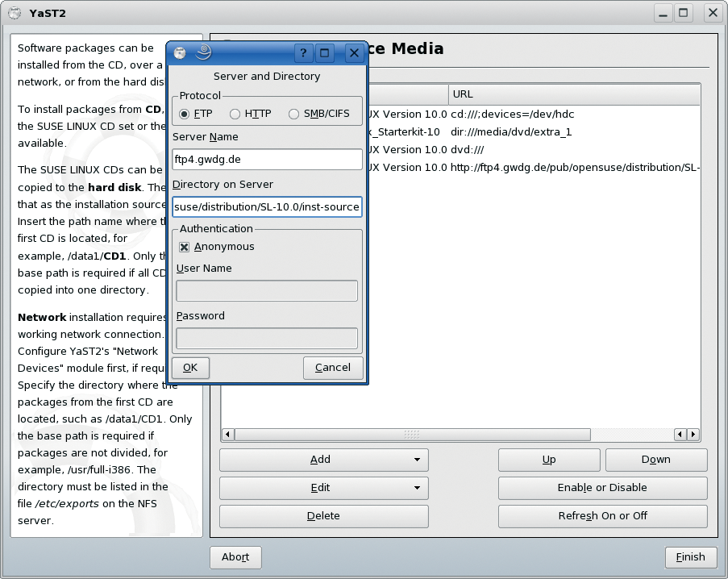Click the Finish button

tap(691, 557)
